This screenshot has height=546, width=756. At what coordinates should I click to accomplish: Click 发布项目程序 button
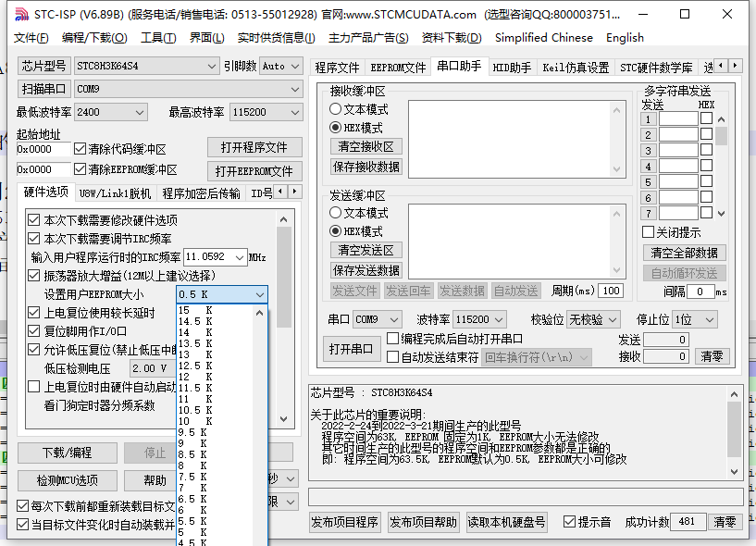[345, 522]
